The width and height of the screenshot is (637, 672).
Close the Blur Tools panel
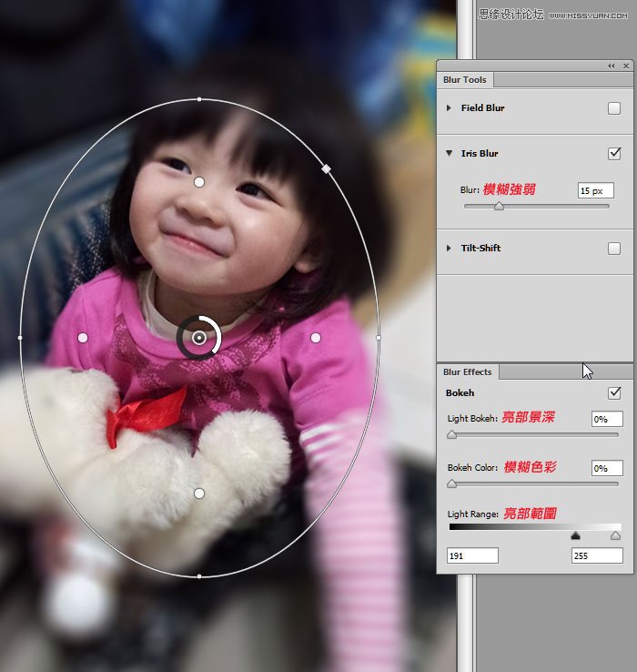(626, 66)
